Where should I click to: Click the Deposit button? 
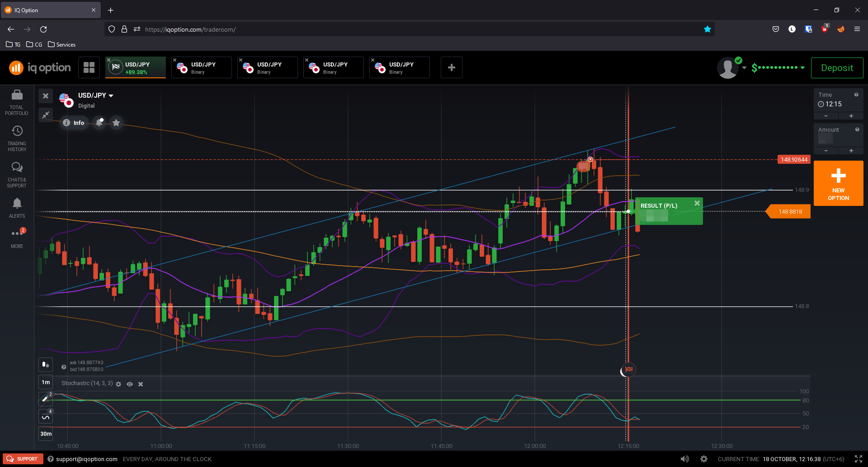click(837, 68)
